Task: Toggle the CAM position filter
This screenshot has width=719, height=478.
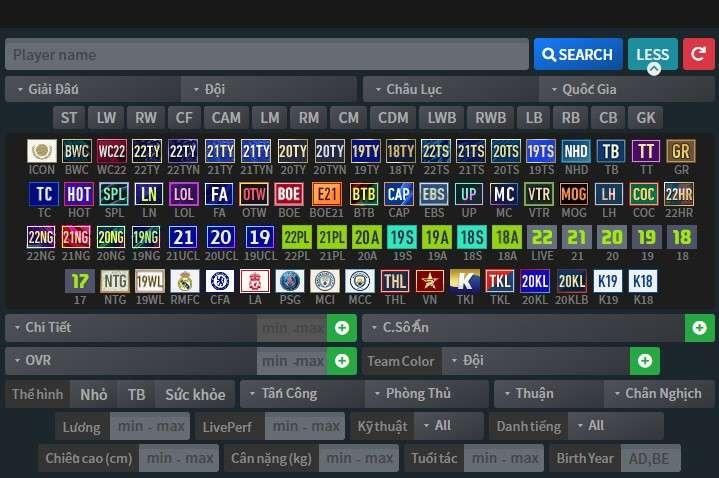Action: click(x=226, y=118)
